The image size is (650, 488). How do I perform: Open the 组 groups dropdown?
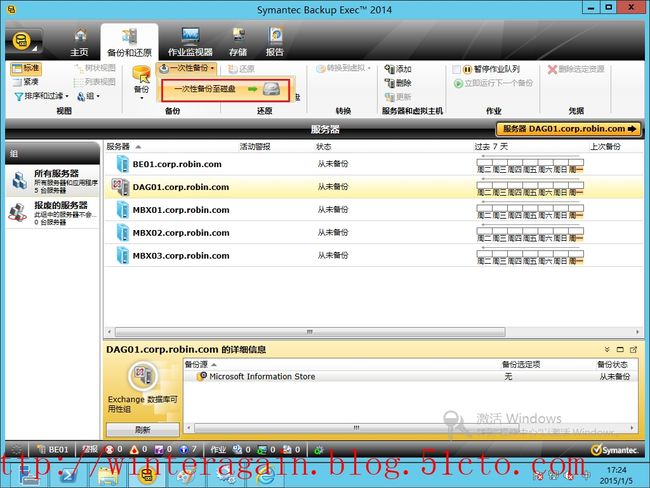tap(88, 96)
